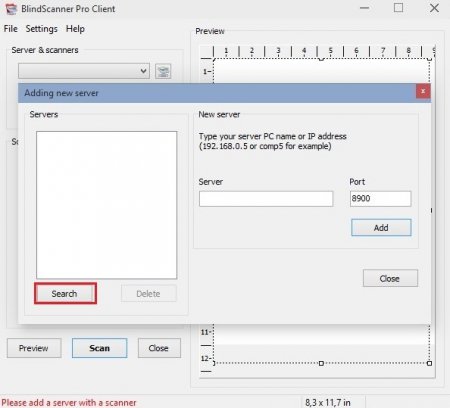Minimize the BlindScanner Pro Client window

[364, 8]
